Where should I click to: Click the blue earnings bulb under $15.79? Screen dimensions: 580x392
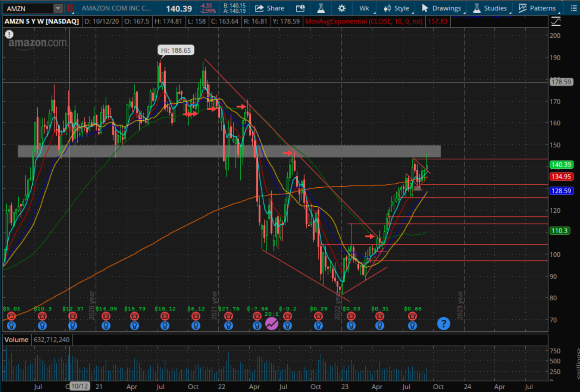coord(134,326)
